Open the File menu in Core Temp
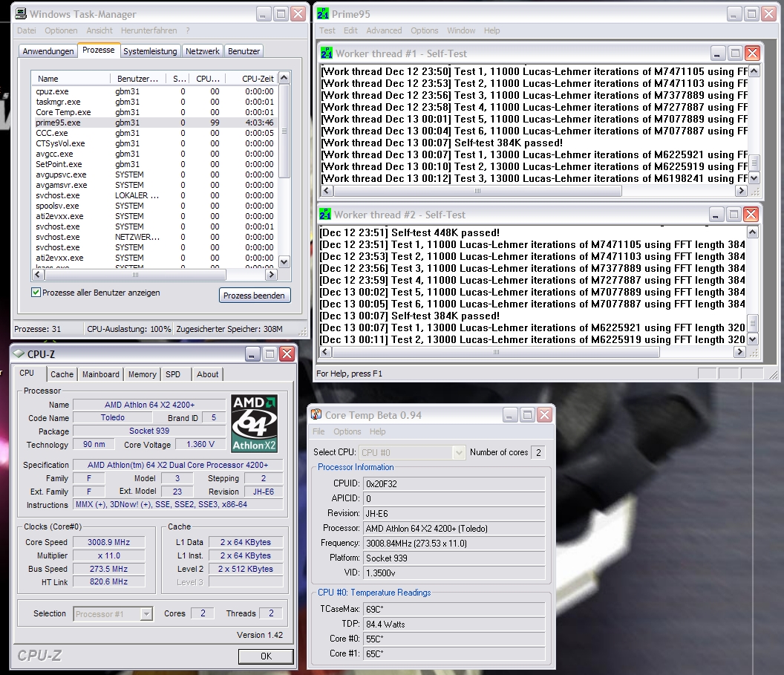The height and width of the screenshot is (675, 784). 318,431
